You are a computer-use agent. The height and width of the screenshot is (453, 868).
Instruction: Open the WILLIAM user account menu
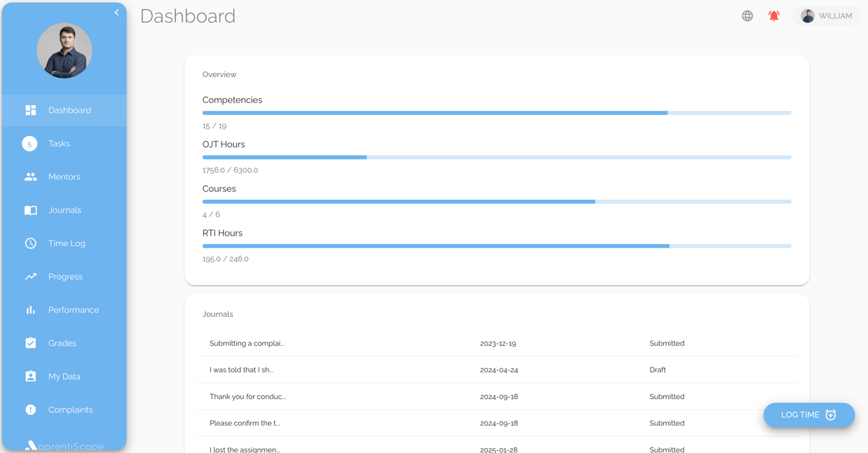827,16
